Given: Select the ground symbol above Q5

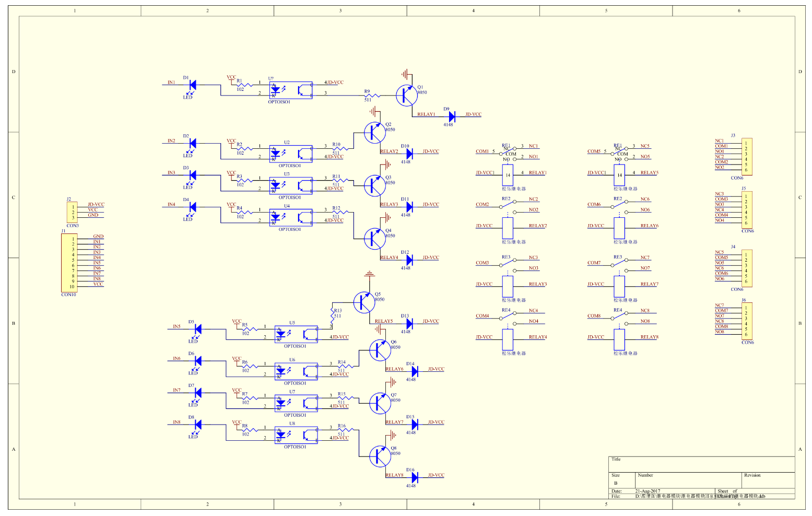Looking at the screenshot, I should coord(370,274).
